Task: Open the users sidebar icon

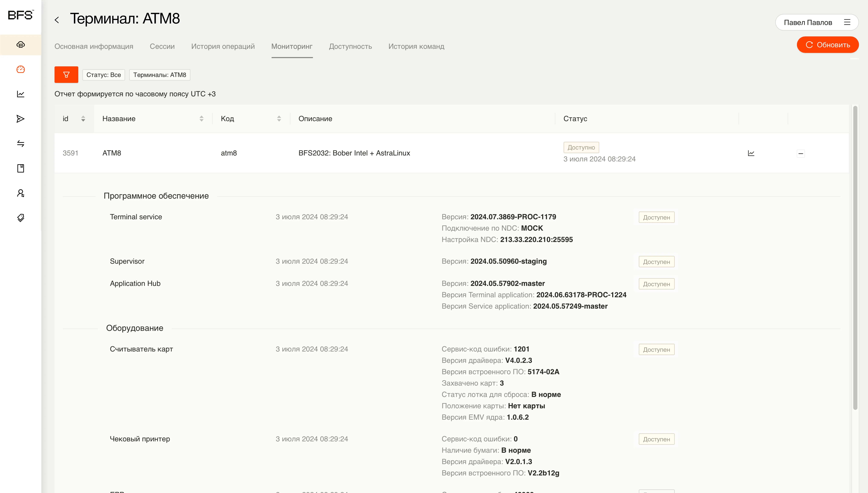Action: [21, 193]
